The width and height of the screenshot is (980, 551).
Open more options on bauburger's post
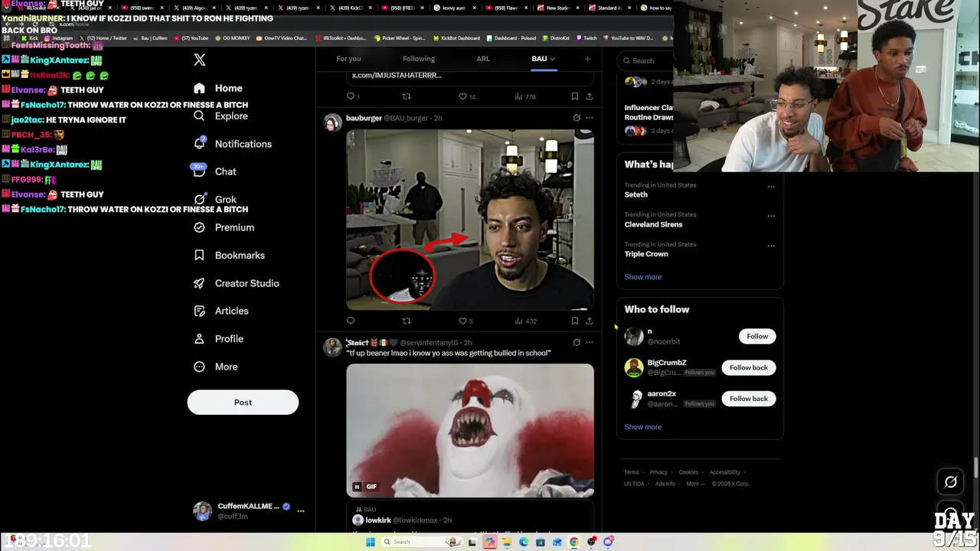(589, 118)
